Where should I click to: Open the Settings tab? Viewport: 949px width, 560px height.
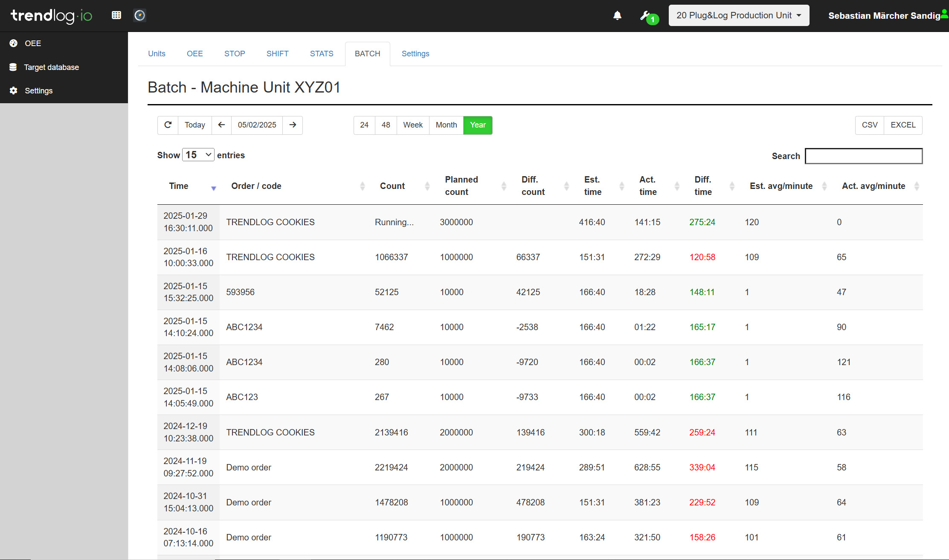415,54
